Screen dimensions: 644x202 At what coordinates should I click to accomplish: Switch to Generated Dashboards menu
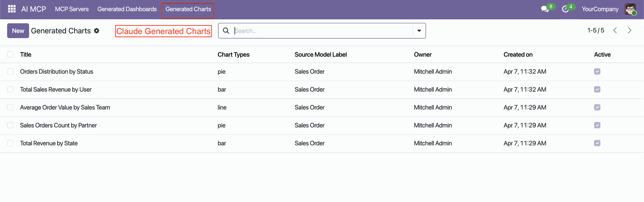pyautogui.click(x=127, y=9)
